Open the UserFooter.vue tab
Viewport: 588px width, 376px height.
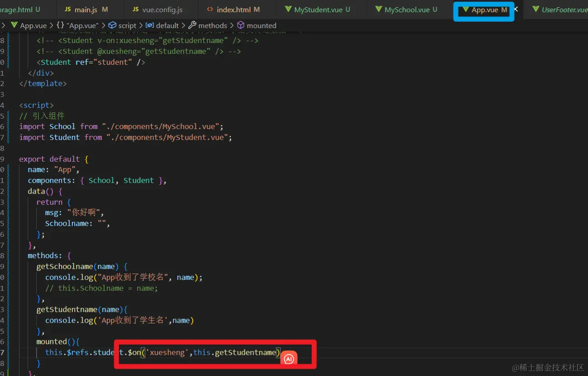560,10
